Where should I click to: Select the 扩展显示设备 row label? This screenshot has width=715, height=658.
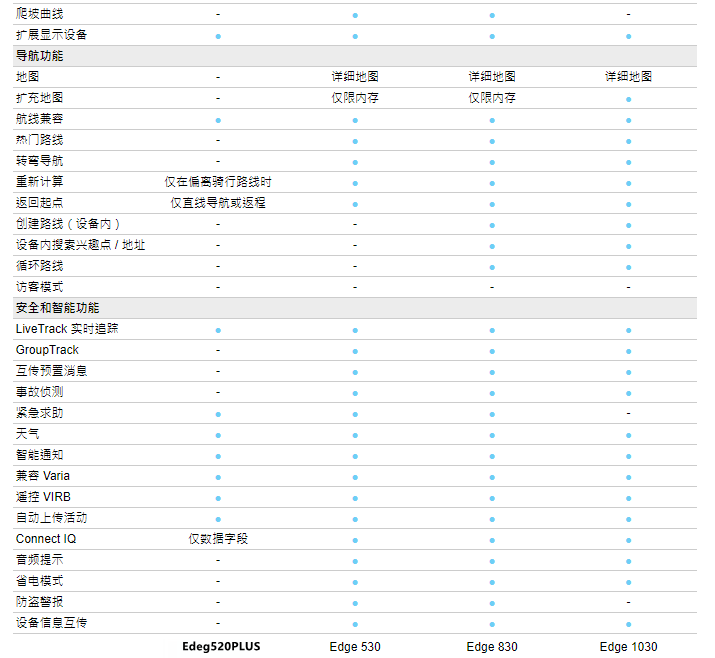point(51,35)
